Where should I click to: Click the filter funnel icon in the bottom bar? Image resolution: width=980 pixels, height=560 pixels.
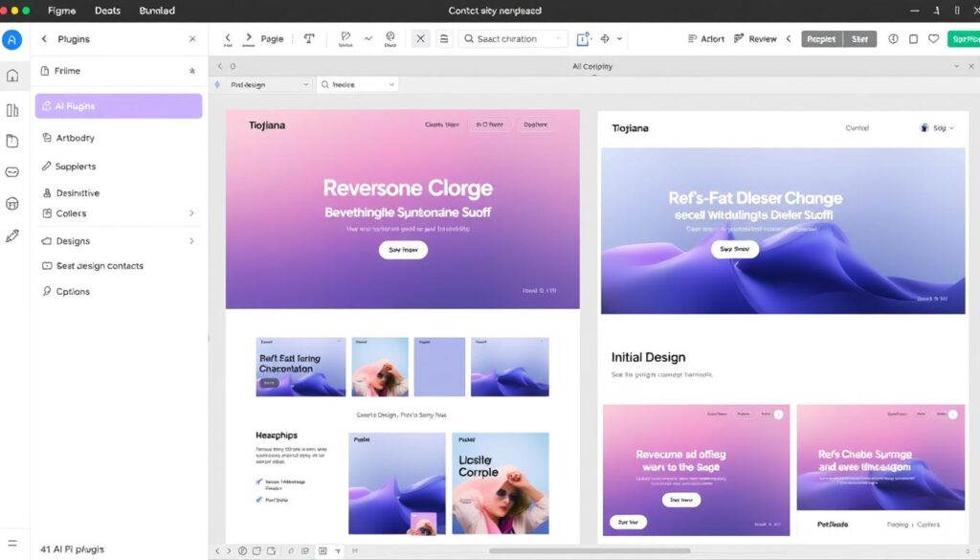pyautogui.click(x=338, y=550)
